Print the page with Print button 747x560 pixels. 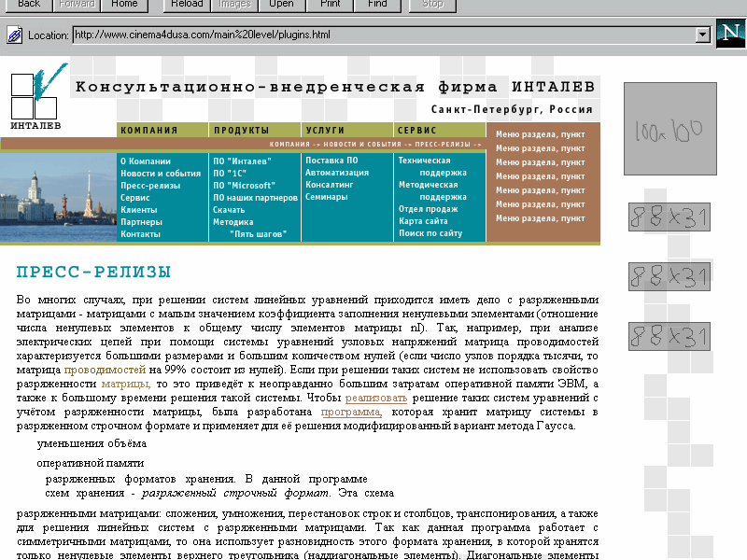tap(331, 5)
